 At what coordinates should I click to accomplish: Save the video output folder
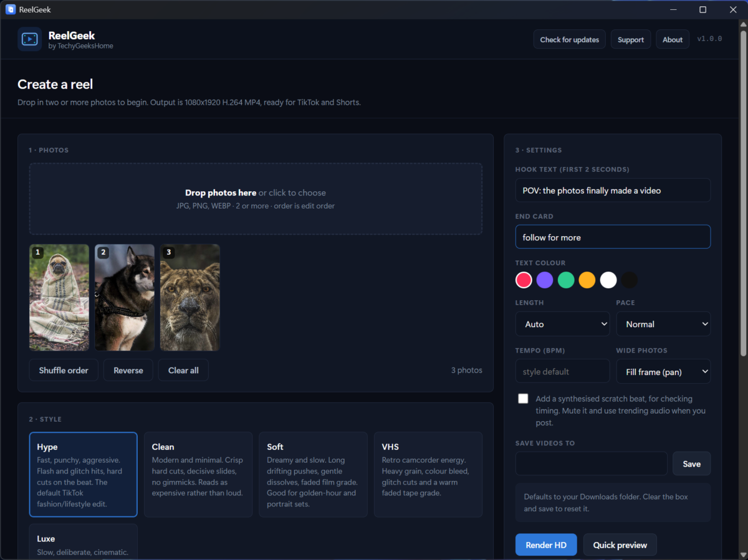point(691,463)
